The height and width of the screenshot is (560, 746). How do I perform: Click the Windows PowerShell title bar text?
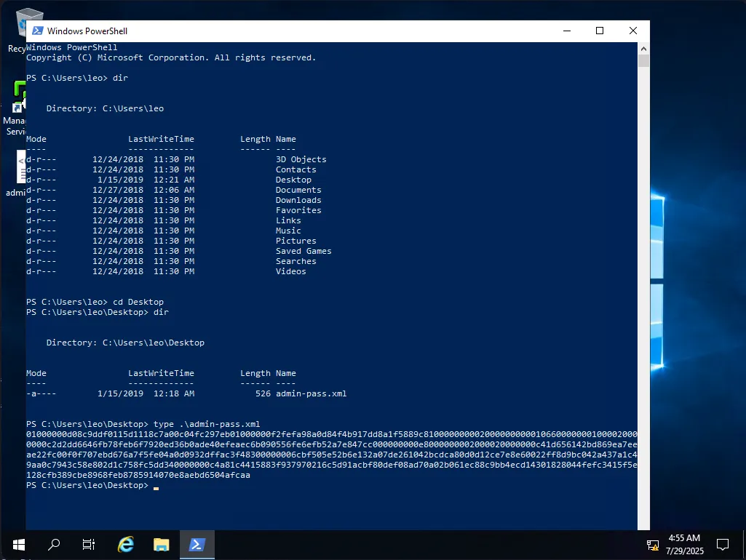tap(87, 31)
